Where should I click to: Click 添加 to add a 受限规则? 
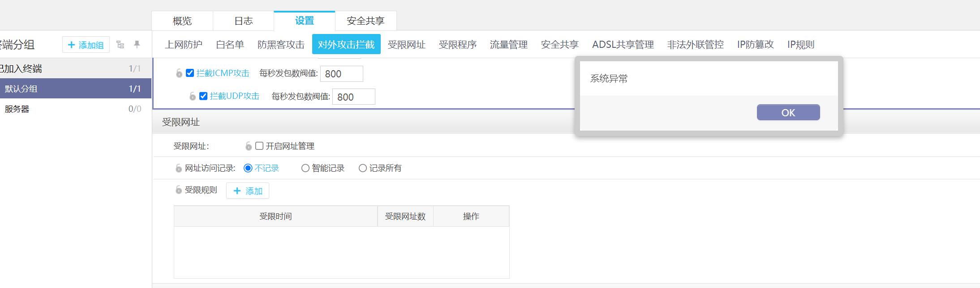[248, 191]
